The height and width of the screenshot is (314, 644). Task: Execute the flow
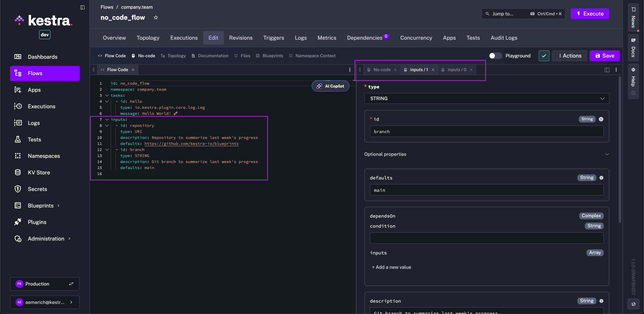coord(590,14)
